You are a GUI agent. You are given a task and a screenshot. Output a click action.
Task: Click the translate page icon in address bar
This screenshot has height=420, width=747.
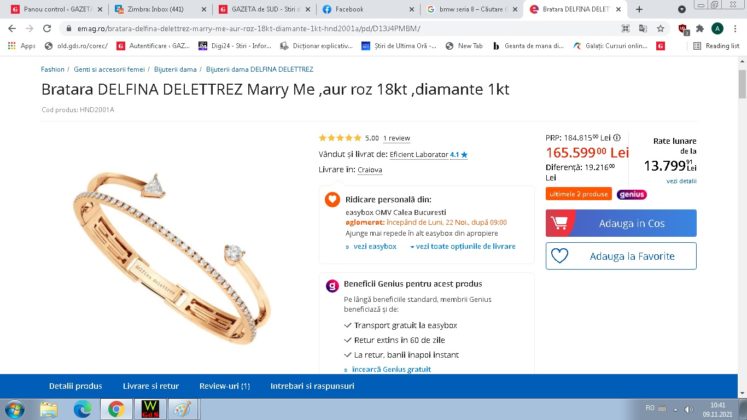(x=643, y=29)
